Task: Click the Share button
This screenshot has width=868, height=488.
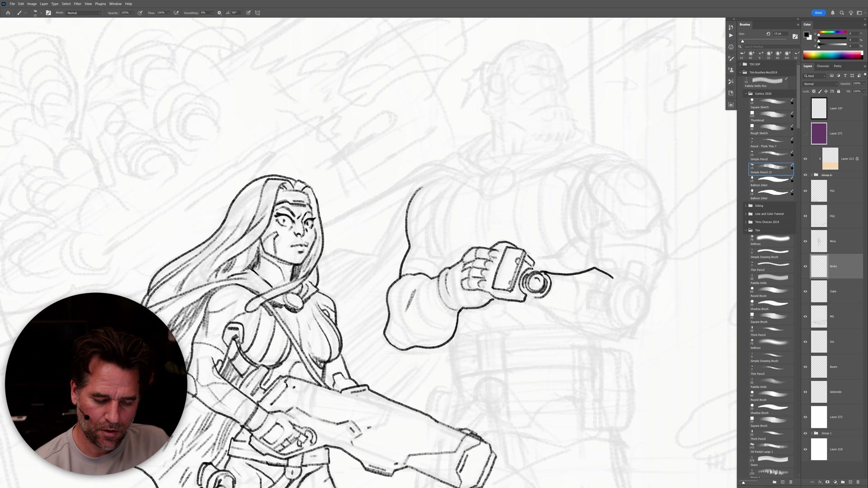Action: point(818,13)
